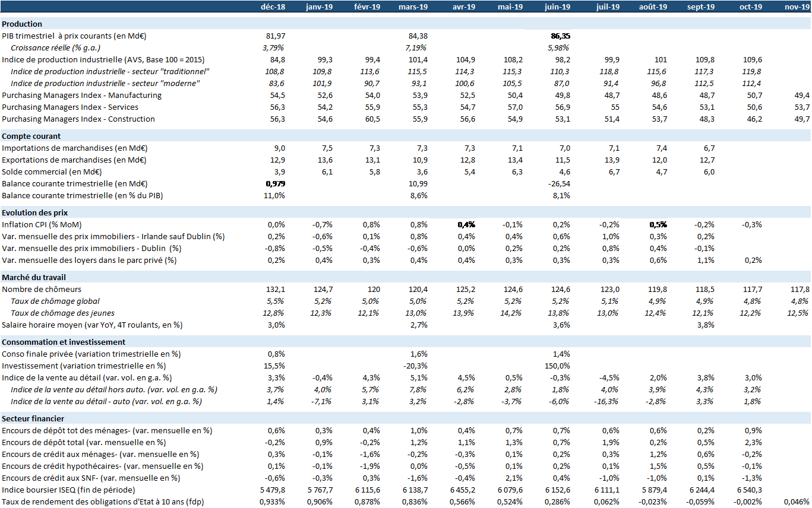Click the -0,059% bond yield cell

(x=702, y=501)
